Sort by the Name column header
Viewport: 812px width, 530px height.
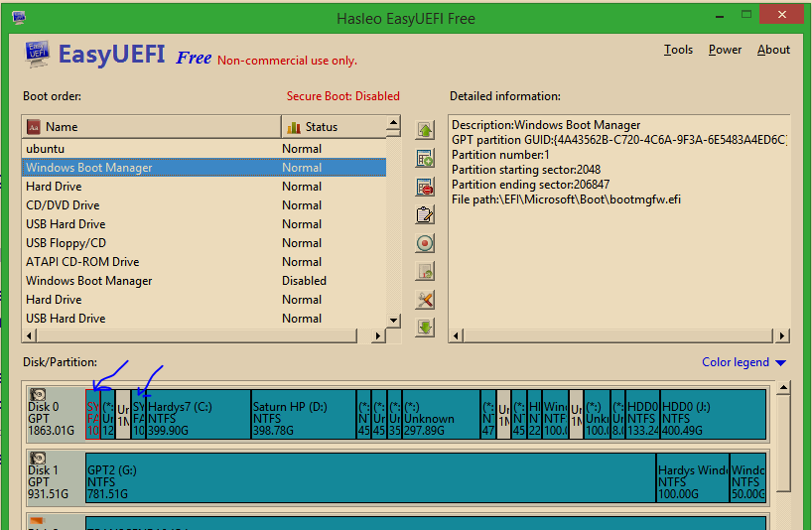click(x=152, y=127)
